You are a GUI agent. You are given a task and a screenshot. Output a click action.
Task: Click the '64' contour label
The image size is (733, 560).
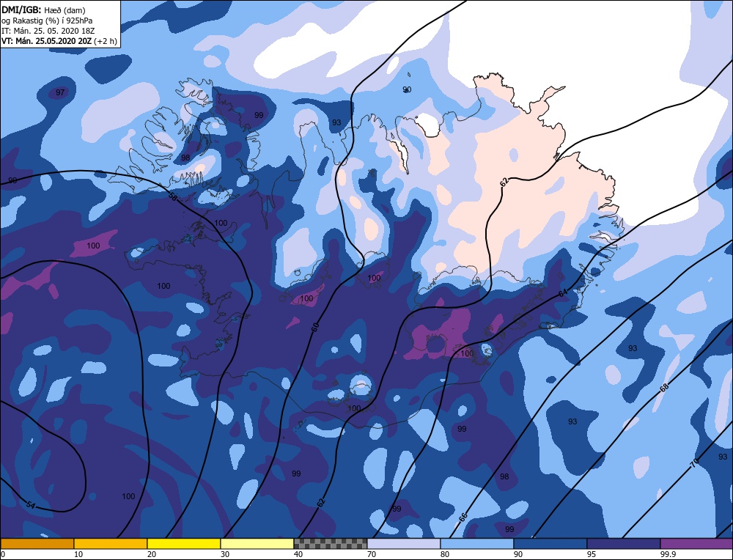point(563,293)
